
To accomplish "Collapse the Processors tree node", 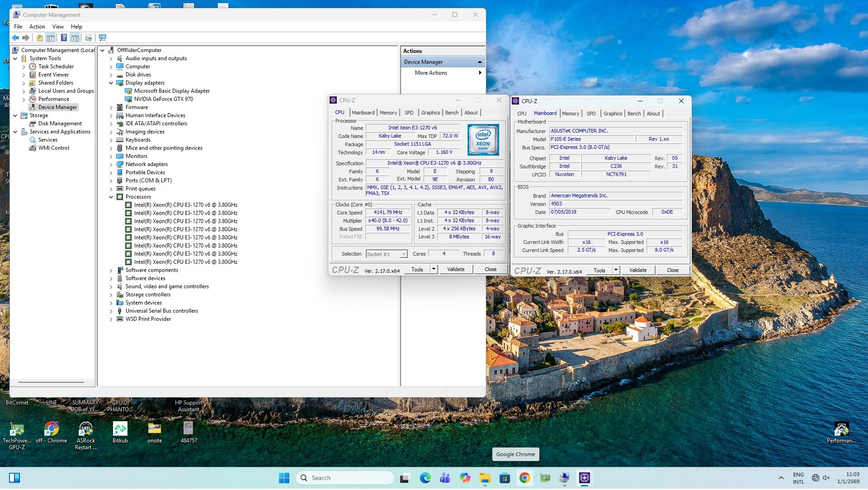I will [x=111, y=197].
